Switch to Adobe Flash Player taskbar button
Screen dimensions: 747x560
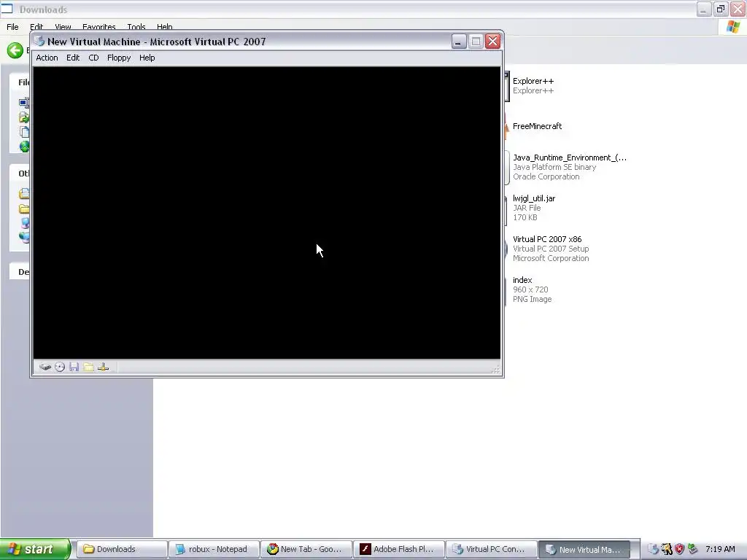click(x=398, y=549)
